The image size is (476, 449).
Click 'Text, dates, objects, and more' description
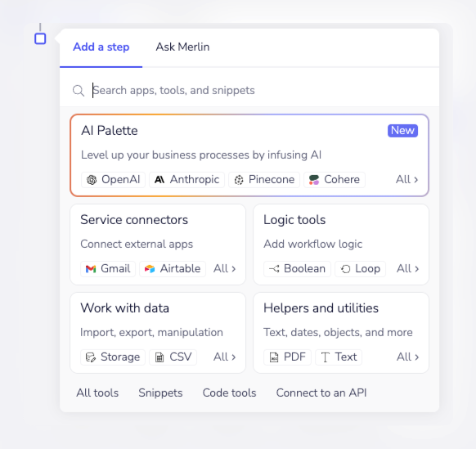(x=338, y=332)
